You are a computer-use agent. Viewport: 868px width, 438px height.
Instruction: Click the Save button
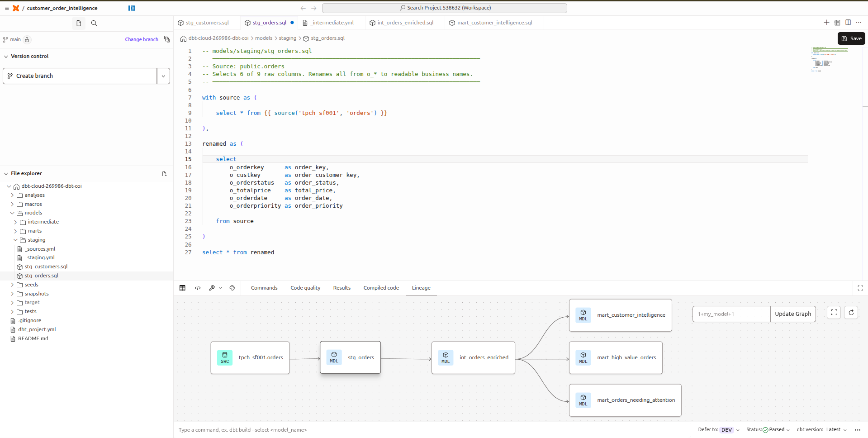pyautogui.click(x=851, y=39)
